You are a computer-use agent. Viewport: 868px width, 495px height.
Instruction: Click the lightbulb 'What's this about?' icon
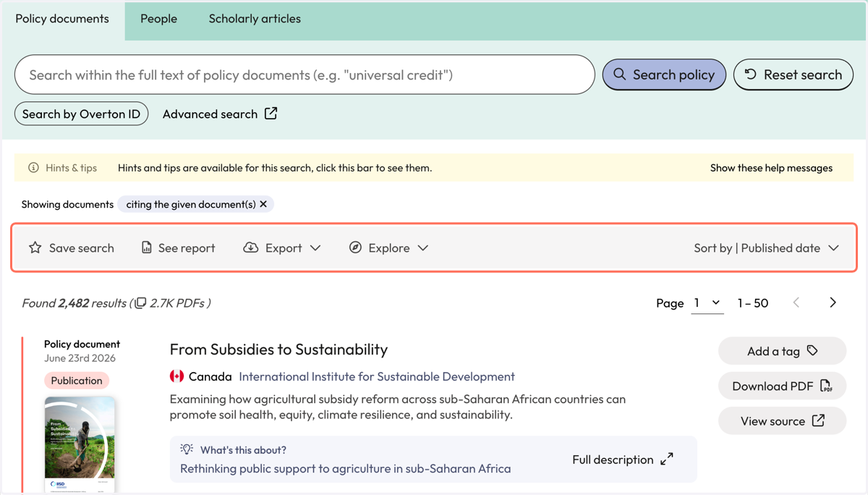tap(187, 449)
